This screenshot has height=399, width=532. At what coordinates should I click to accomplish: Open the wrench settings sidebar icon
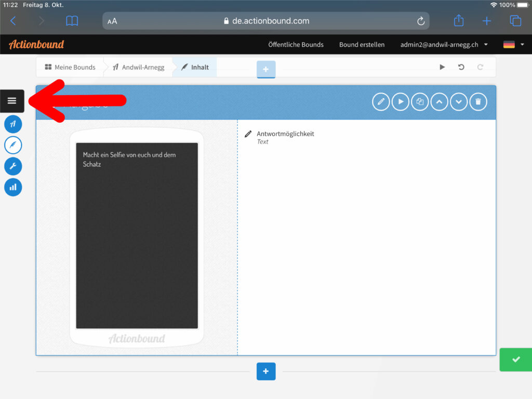click(13, 166)
